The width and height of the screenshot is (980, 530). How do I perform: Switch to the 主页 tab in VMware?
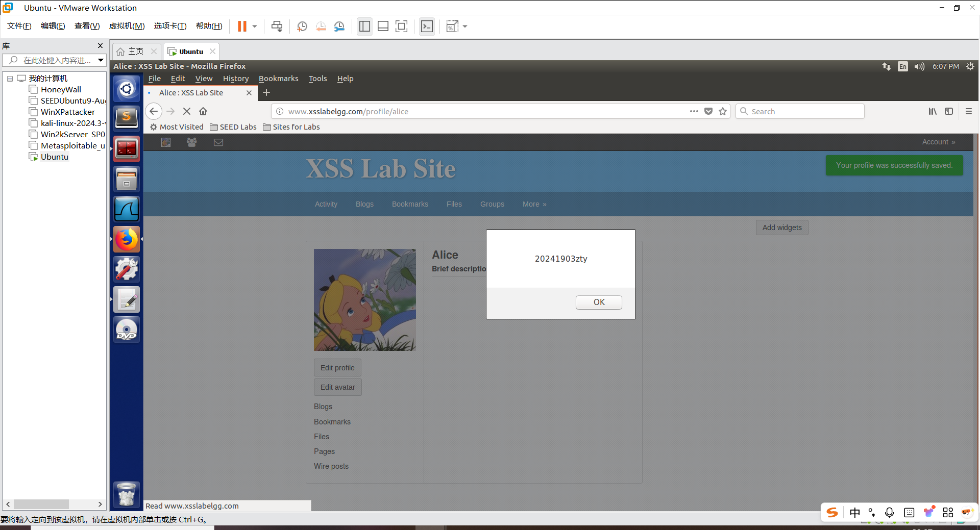pyautogui.click(x=135, y=52)
